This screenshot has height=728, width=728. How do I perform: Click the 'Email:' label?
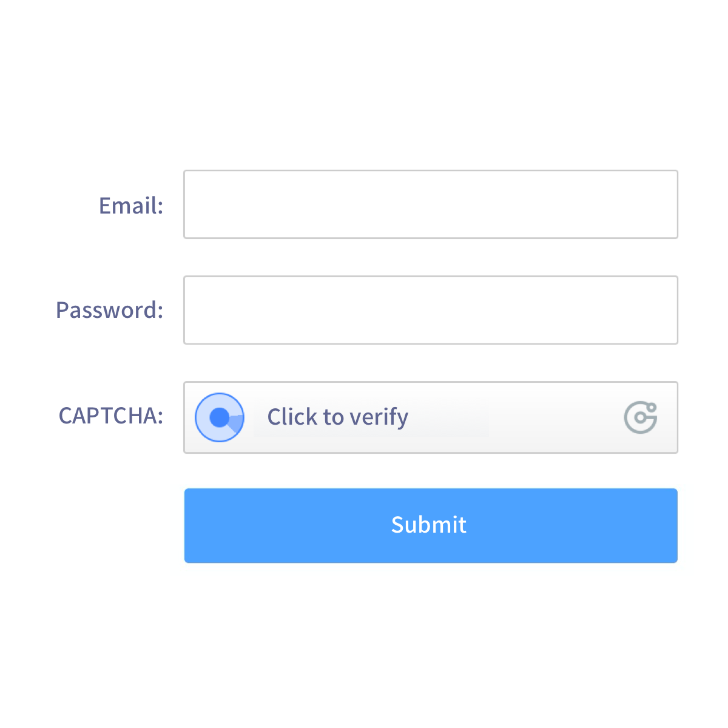(131, 206)
